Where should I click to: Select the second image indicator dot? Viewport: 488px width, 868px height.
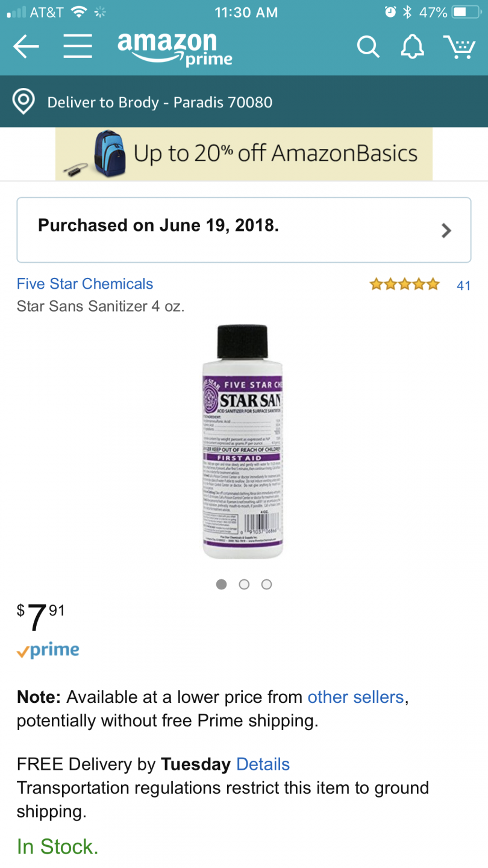click(x=244, y=584)
